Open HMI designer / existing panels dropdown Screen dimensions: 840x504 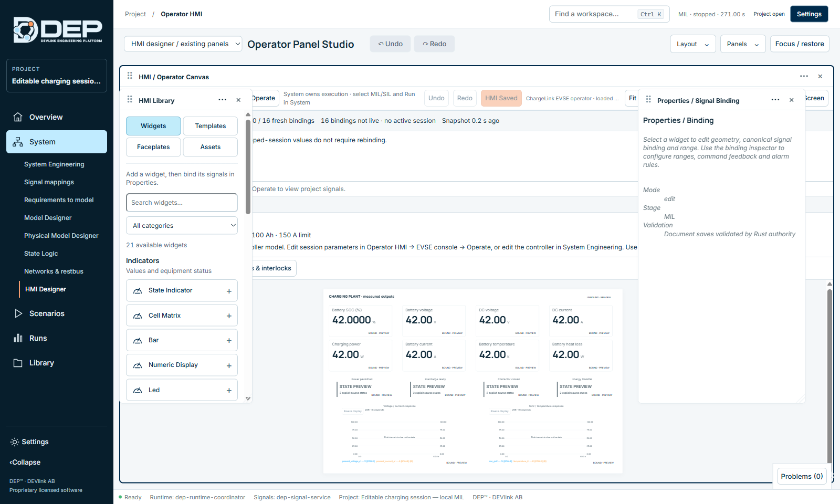coord(183,44)
